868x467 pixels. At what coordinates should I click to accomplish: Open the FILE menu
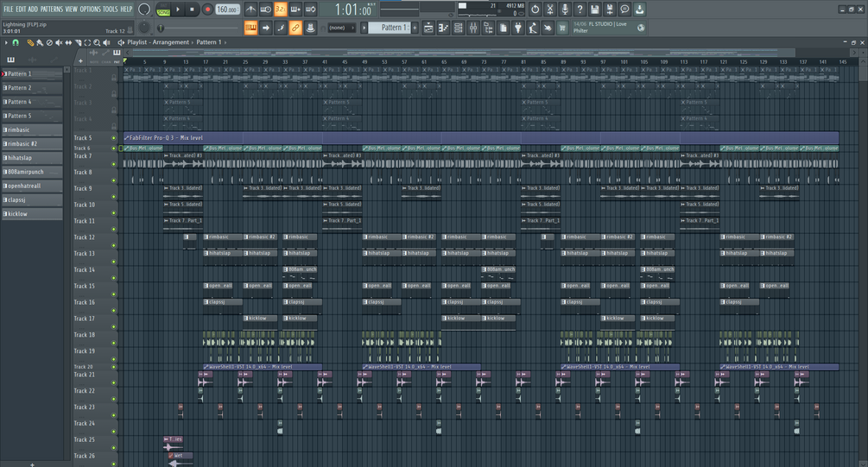point(9,9)
